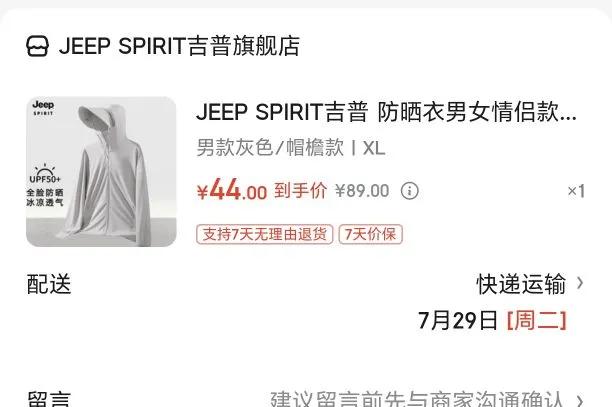
Task: Open JEEP SPIRIT吉普旗舰店 store page
Action: 179,46
